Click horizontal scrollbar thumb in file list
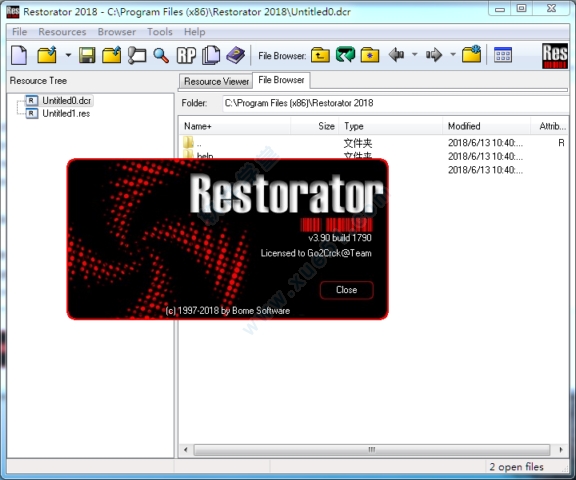 click(372, 450)
